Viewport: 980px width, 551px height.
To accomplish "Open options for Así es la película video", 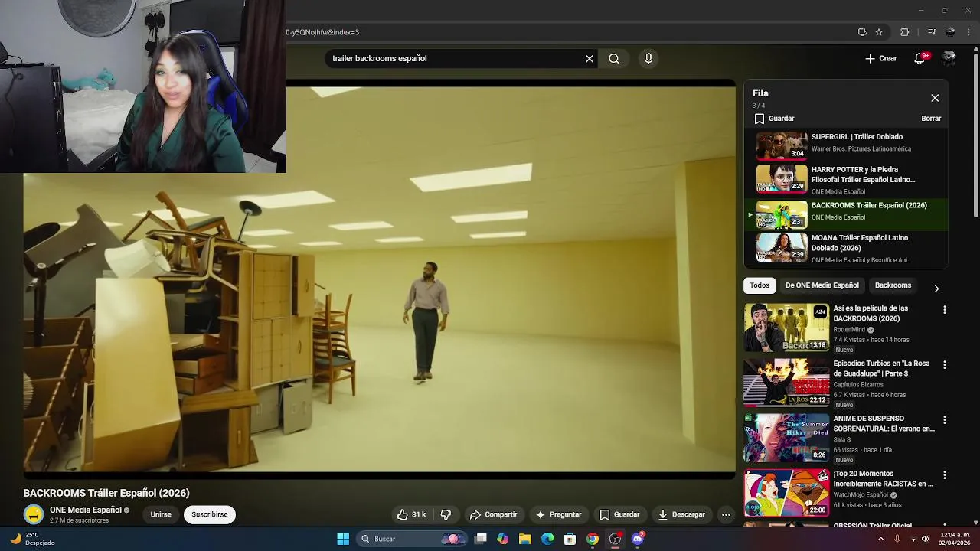I will [944, 310].
